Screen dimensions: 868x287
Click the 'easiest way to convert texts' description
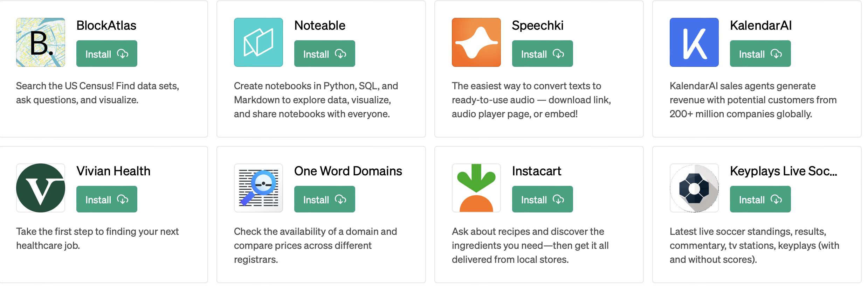[531, 100]
